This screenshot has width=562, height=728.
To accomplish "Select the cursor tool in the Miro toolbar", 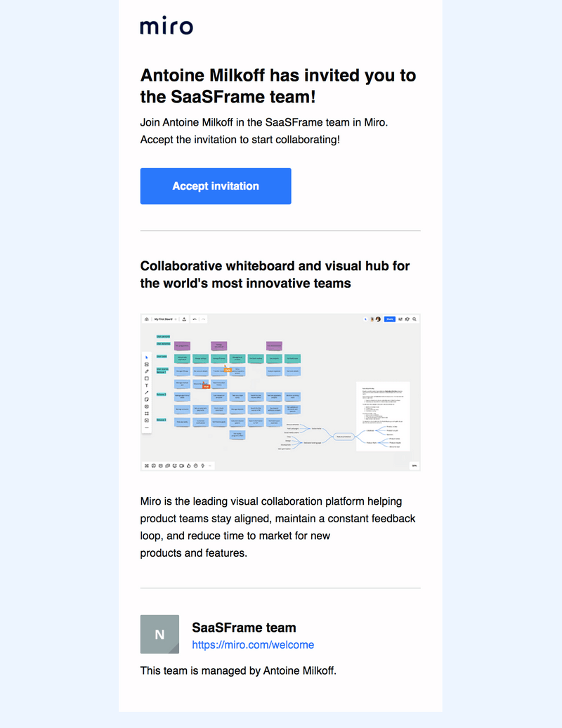I will pos(147,357).
